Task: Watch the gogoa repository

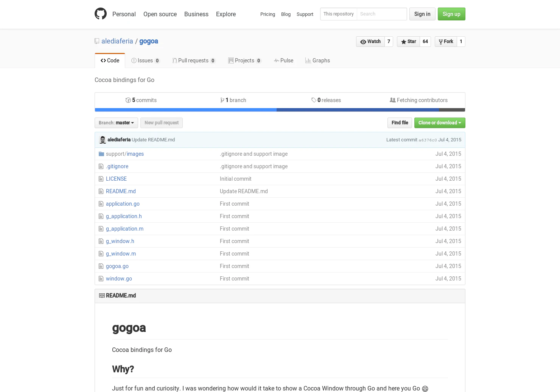Action: click(x=370, y=42)
